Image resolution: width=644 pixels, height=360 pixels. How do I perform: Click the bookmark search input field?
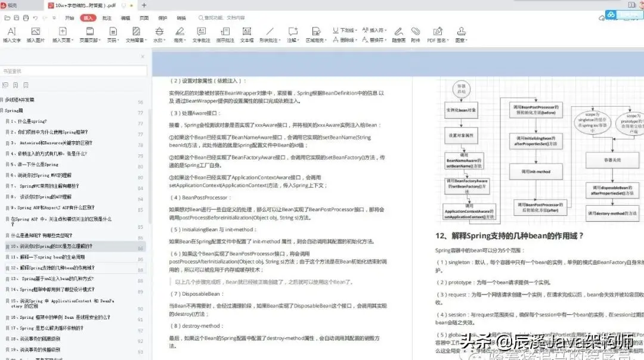[x=73, y=71]
